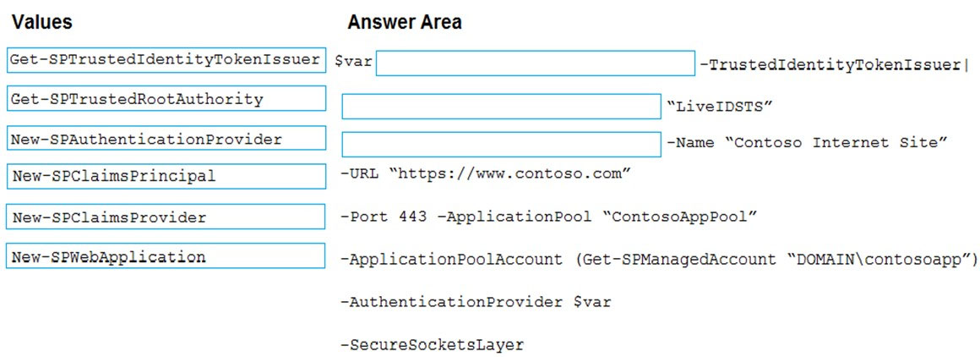Image resolution: width=980 pixels, height=357 pixels.
Task: Click the empty box before "LiveIDSTS"
Action: tap(501, 107)
